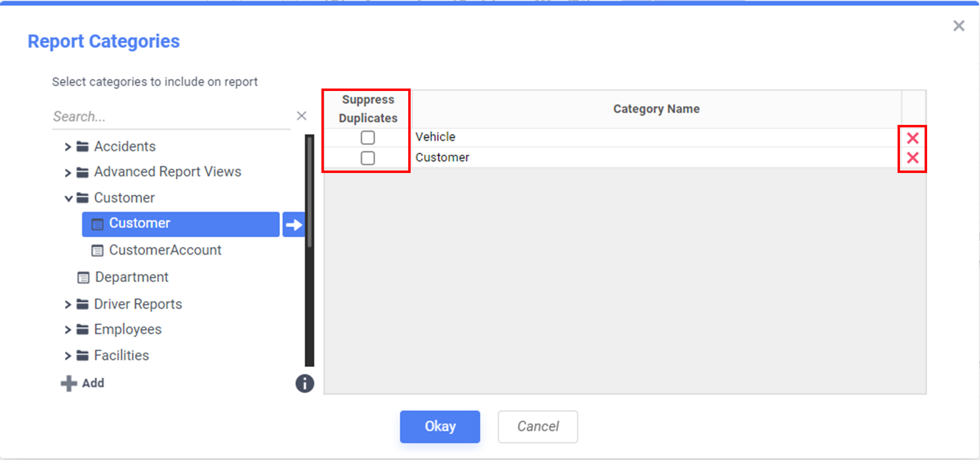Viewport: 980px width, 460px height.
Task: Click the category Search field
Action: 171,116
